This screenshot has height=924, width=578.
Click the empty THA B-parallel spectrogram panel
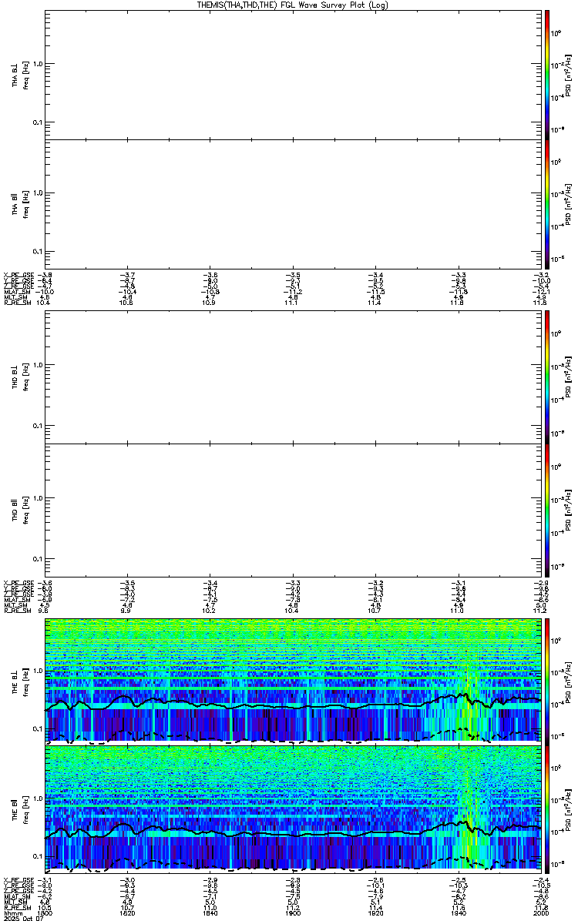click(293, 204)
